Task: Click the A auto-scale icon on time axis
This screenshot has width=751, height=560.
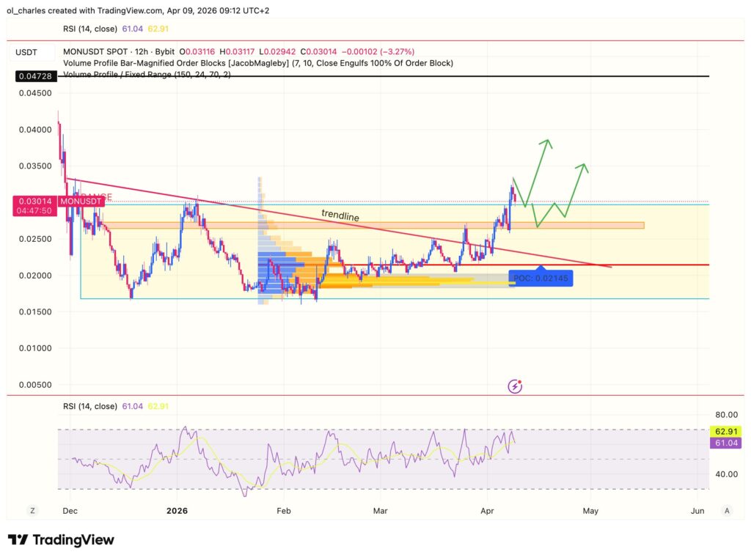Action: (x=727, y=510)
